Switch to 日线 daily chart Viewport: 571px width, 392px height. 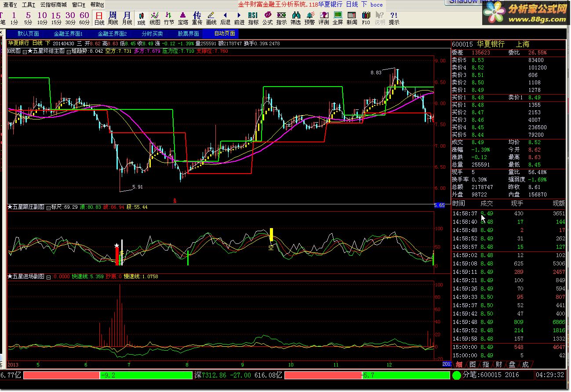[x=99, y=18]
